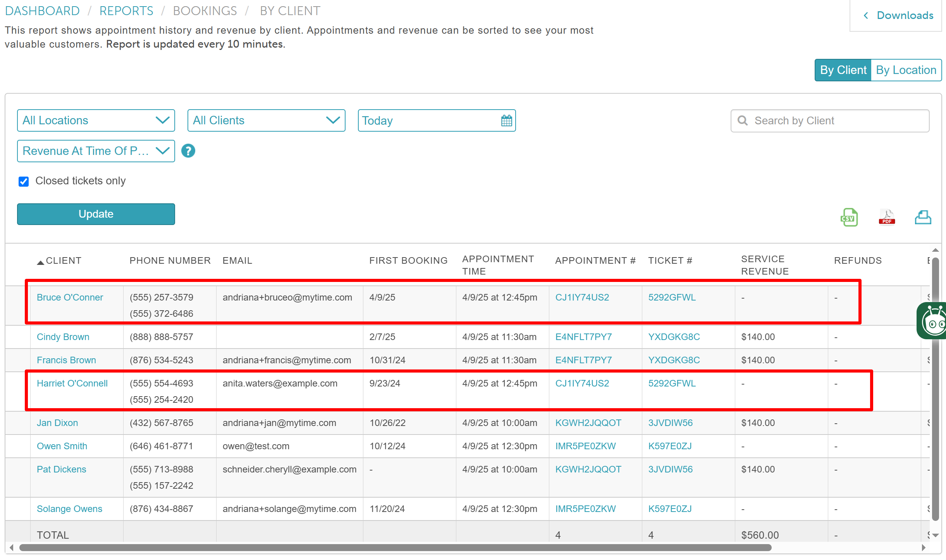The image size is (946, 560).
Task: Open Bruce O'Conner client link
Action: [70, 297]
